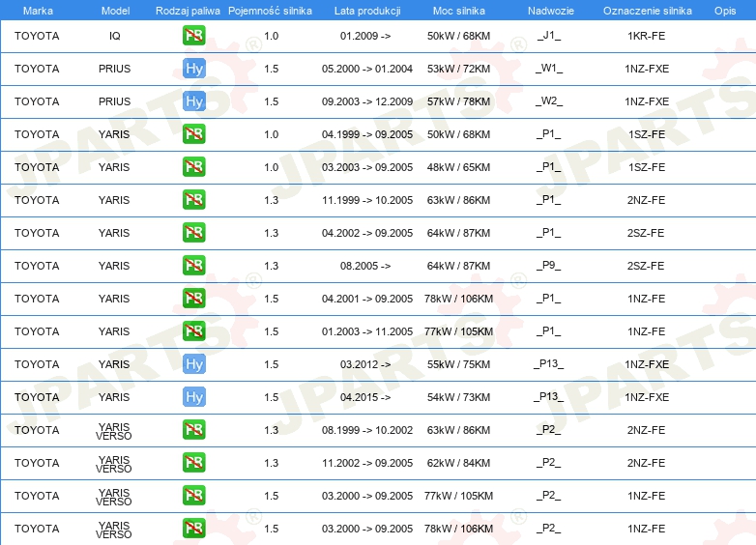756x545 pixels.
Task: Click petrol icon for Yaris 01.2003 -> 11.2005
Action: (193, 331)
